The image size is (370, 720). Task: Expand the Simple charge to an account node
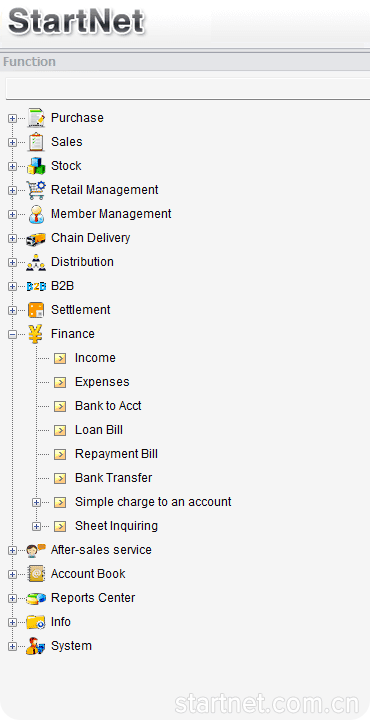(36, 502)
